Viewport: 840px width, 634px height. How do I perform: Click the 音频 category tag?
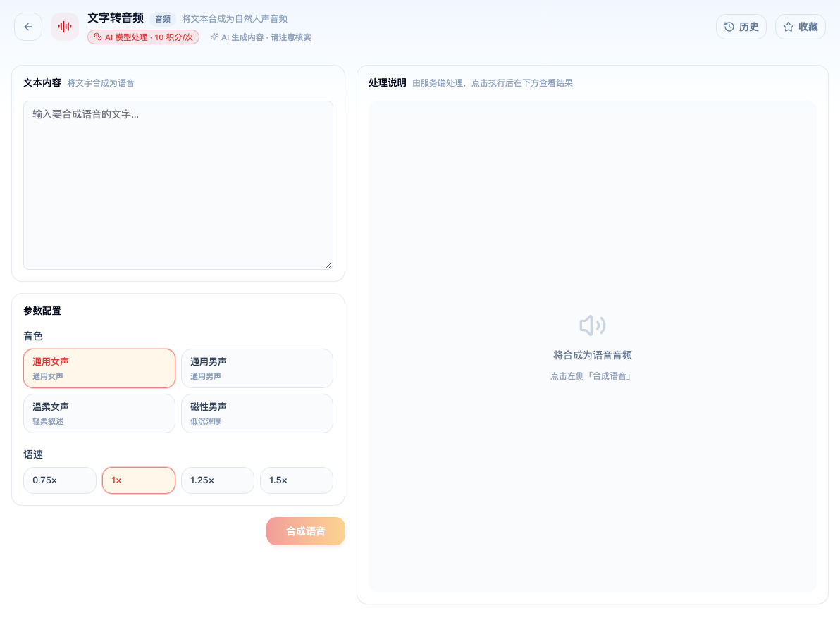click(163, 19)
